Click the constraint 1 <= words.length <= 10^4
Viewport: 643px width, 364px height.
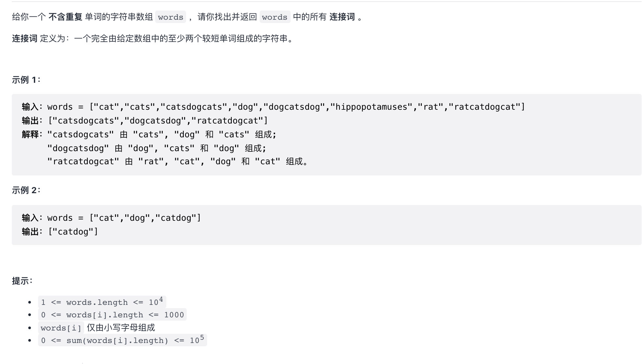[102, 302]
